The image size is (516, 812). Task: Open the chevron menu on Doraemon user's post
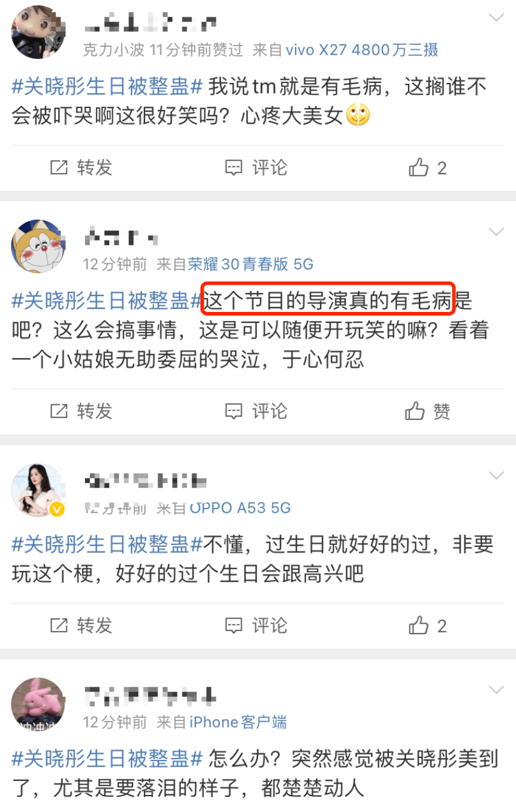coord(497,232)
